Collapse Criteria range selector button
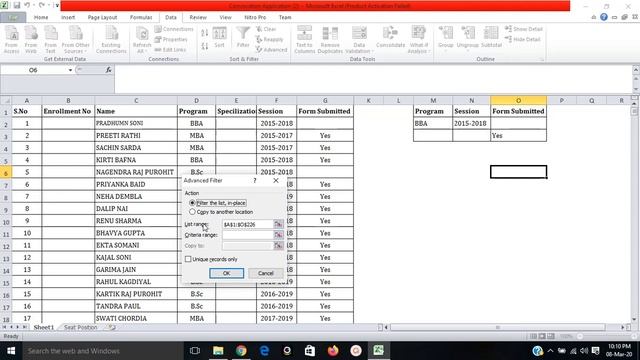 point(278,235)
